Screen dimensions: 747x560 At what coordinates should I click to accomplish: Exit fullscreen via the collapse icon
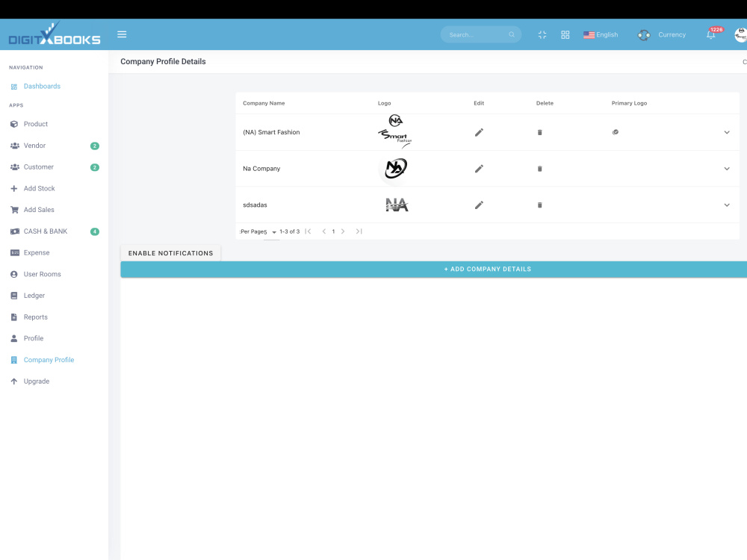click(x=542, y=35)
